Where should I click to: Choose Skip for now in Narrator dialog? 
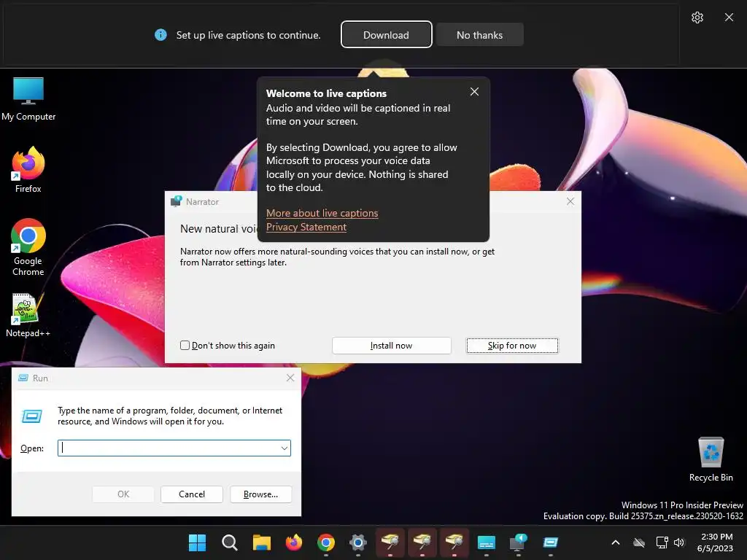tap(512, 345)
